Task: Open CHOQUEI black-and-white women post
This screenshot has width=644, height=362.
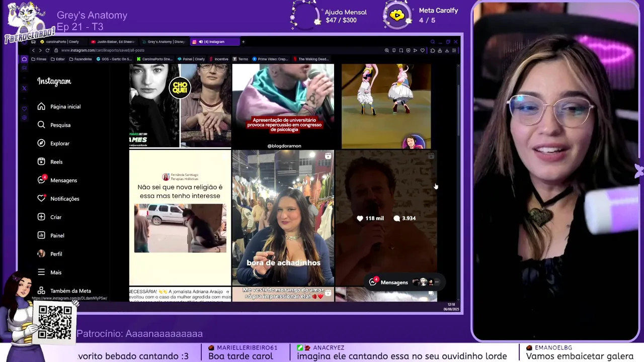Action: (180, 106)
